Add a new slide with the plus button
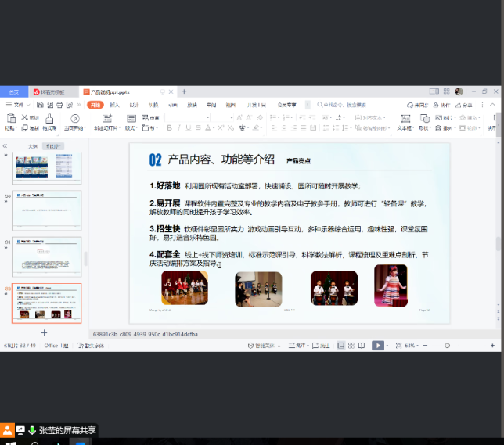The height and width of the screenshot is (445, 504). [x=44, y=332]
